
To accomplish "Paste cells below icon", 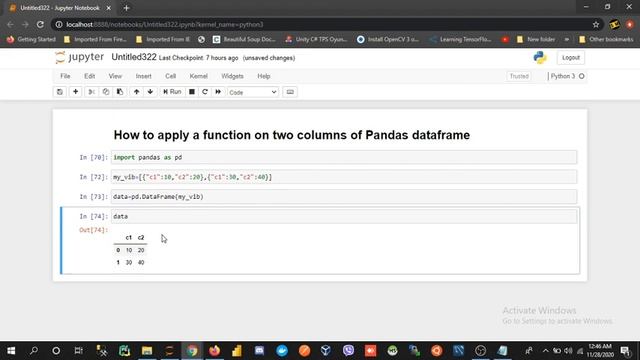I will coord(120,92).
